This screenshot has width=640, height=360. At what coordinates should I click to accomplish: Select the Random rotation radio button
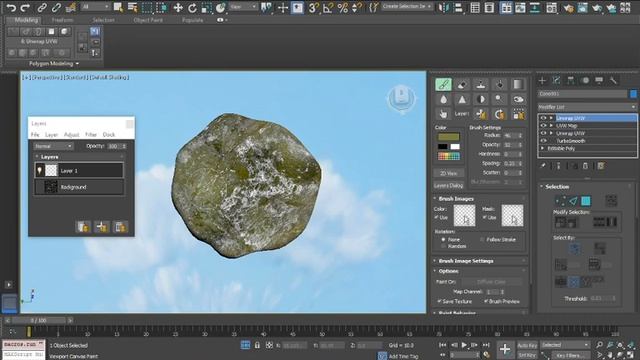(x=443, y=247)
